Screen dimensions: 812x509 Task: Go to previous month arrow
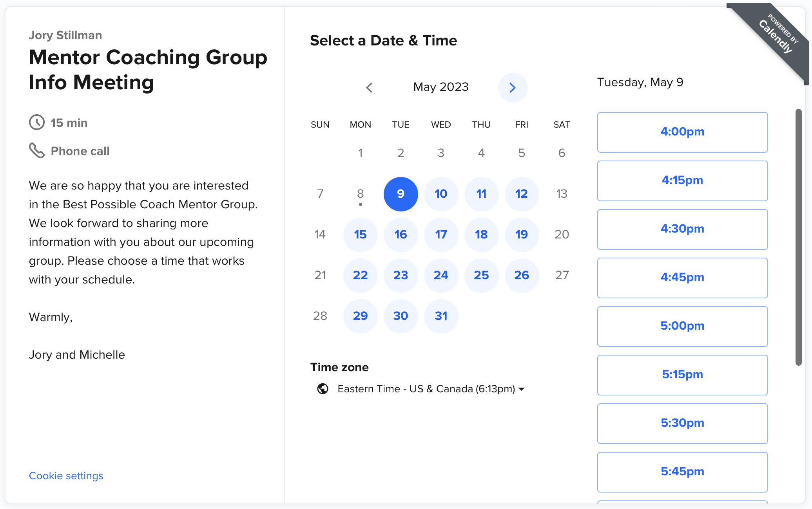[369, 88]
